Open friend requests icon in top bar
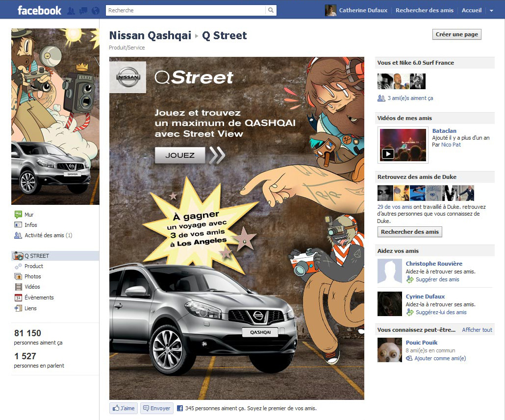505x420 pixels. (71, 10)
